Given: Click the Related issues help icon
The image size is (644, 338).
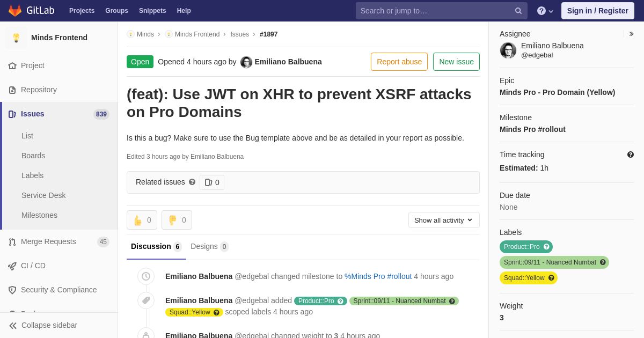Looking at the screenshot, I should pos(192,182).
